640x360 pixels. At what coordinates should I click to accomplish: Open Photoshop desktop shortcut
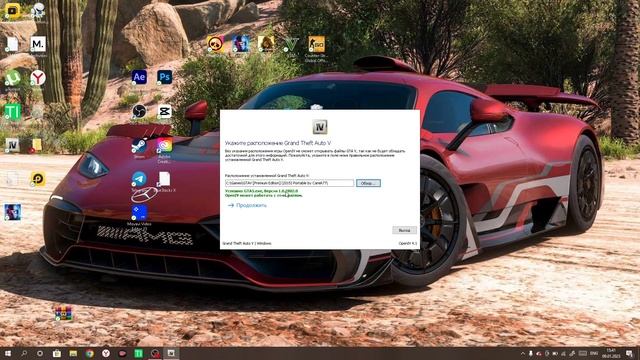click(x=164, y=77)
